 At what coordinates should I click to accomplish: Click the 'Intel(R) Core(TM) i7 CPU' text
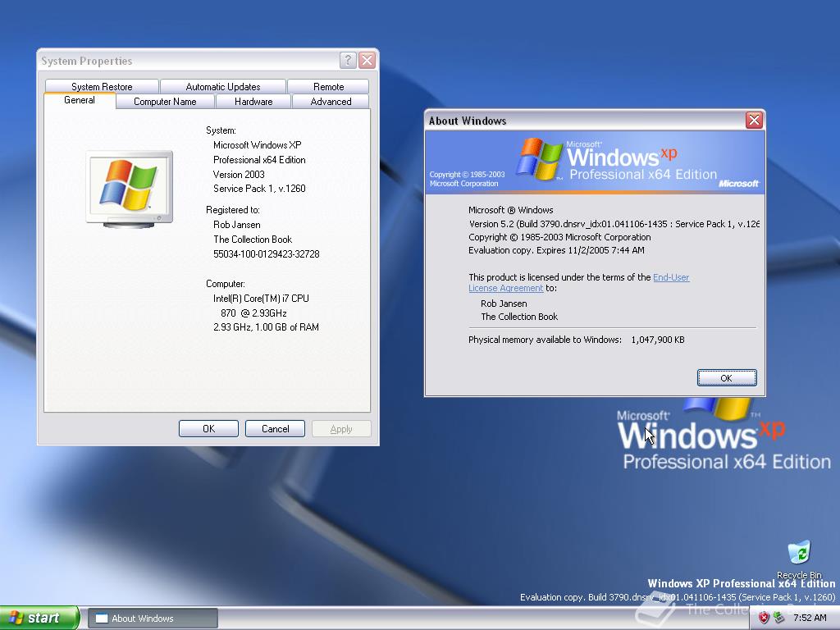pos(261,299)
